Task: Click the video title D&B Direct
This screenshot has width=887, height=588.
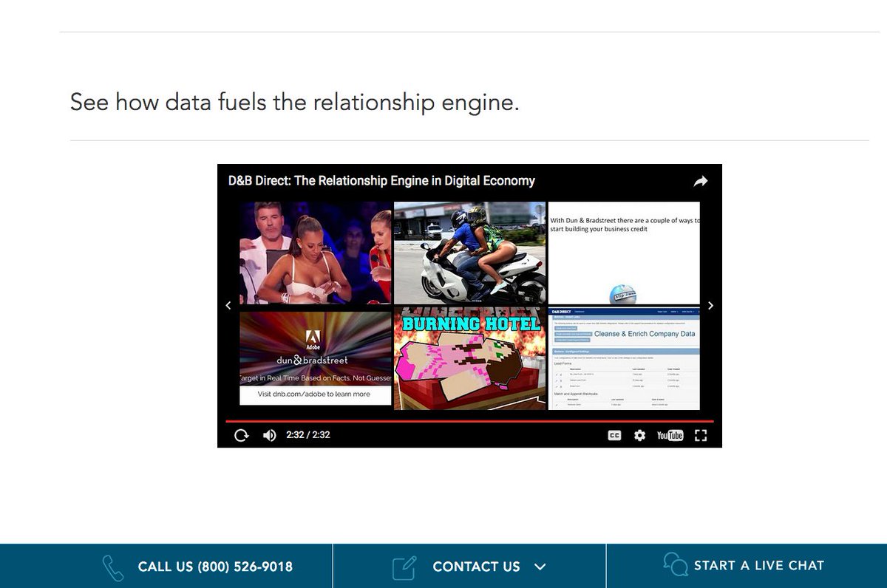Action: point(381,181)
